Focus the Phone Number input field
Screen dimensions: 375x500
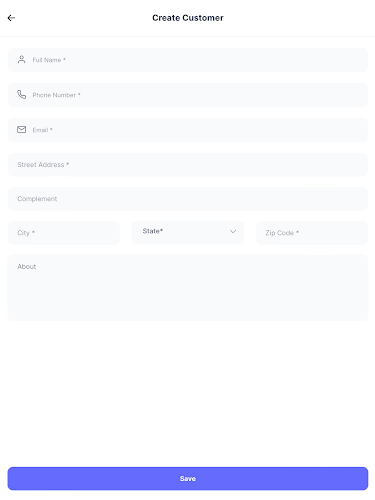point(188,95)
